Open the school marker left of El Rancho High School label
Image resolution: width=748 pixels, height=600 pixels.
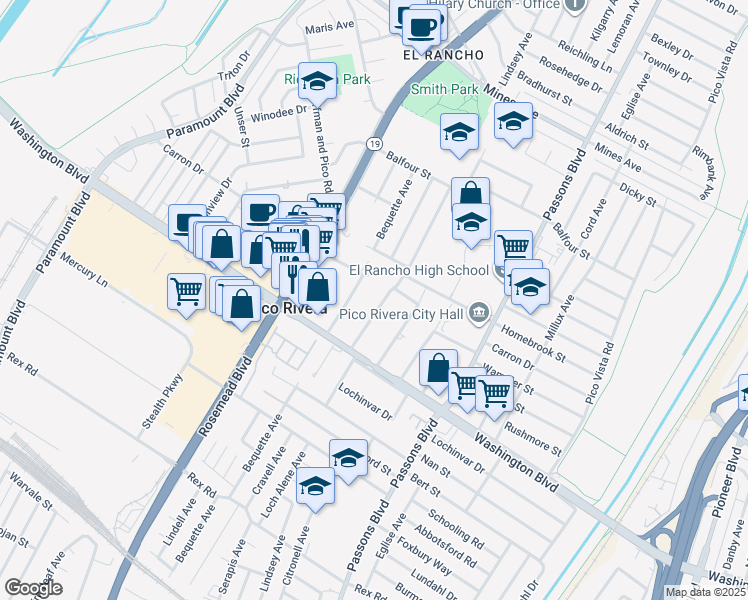pyautogui.click(x=471, y=223)
